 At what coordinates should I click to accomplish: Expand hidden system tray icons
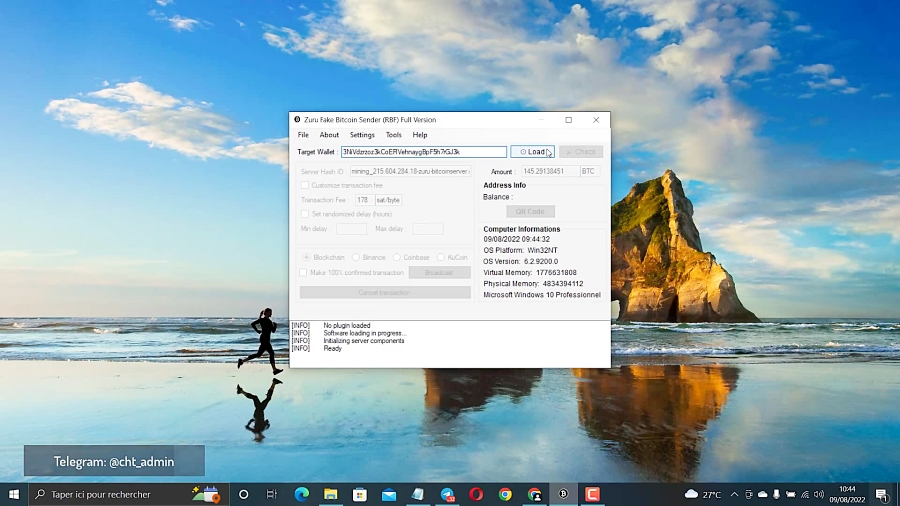(734, 494)
